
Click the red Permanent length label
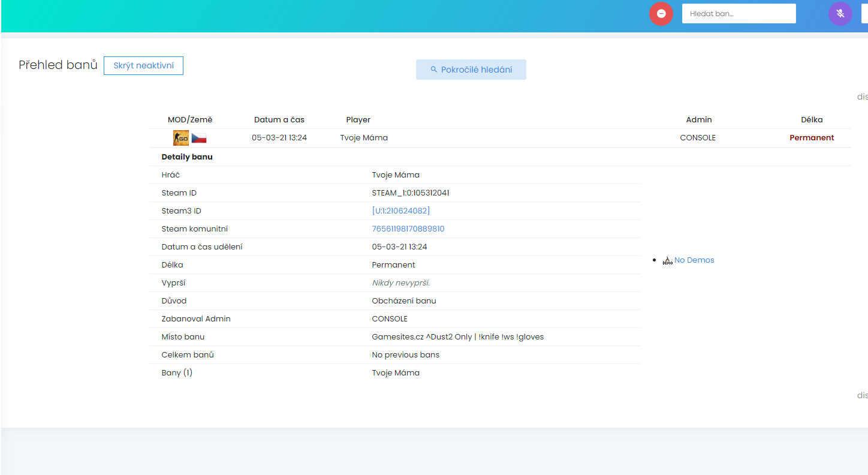[812, 138]
